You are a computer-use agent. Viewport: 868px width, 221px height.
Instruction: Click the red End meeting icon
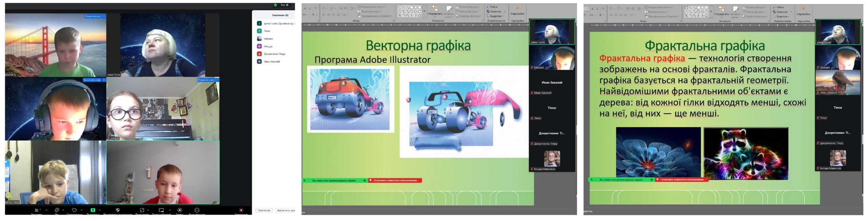pyautogui.click(x=241, y=211)
